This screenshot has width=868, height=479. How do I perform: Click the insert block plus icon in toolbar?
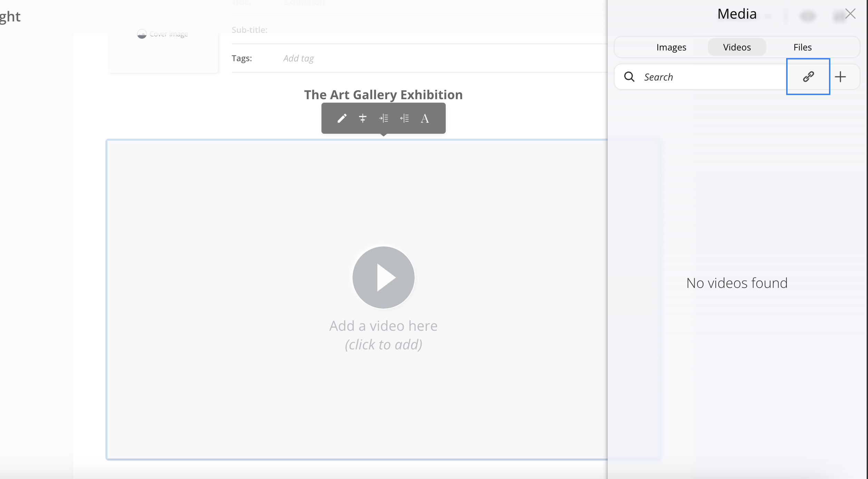point(363,118)
